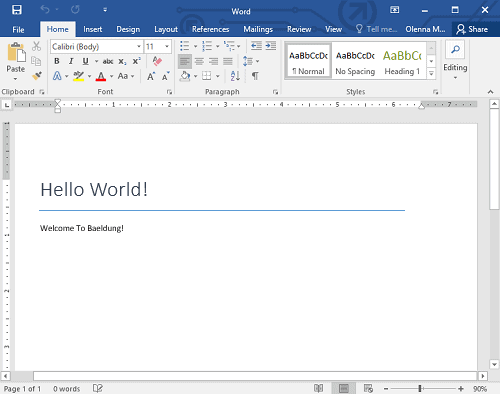
Task: Toggle Print Layout view in status bar
Action: 343,388
